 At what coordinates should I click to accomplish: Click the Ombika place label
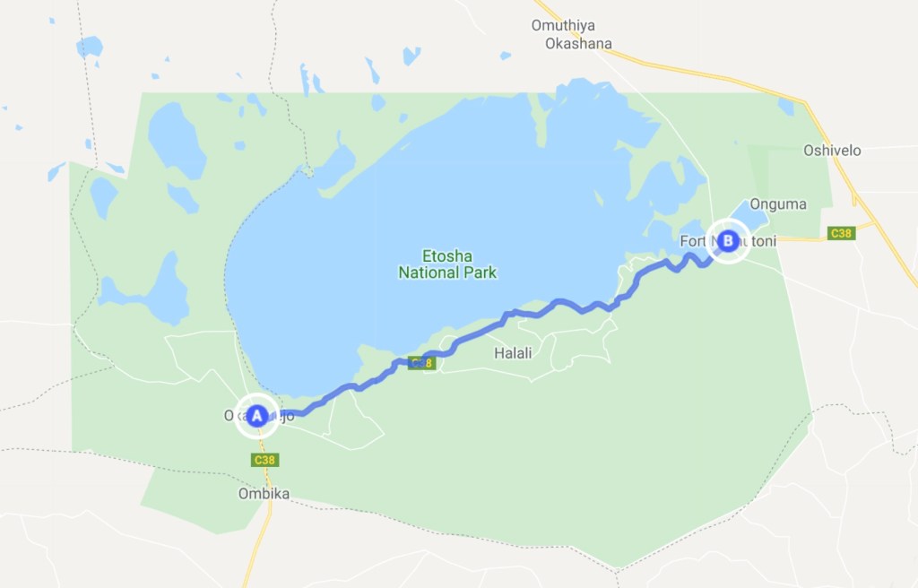[x=264, y=494]
